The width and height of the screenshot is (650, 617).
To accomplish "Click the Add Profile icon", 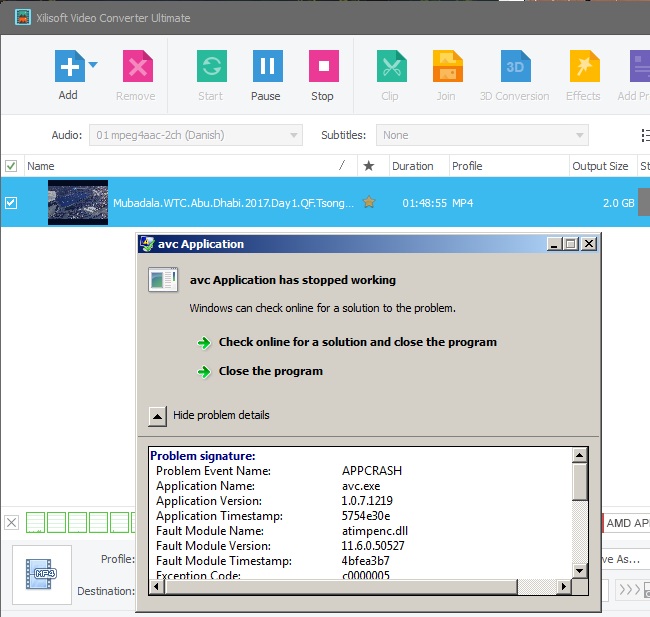I will tap(640, 66).
